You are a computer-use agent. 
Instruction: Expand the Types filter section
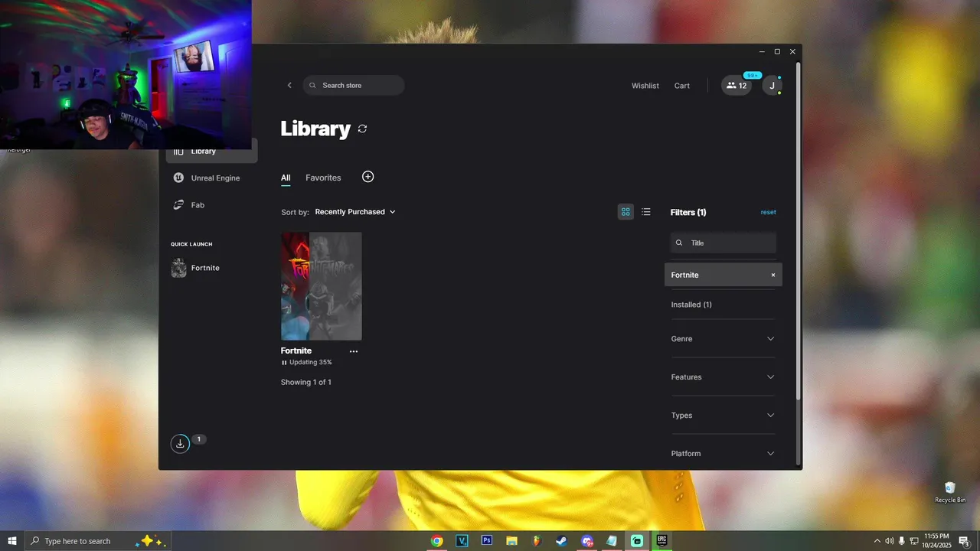(x=723, y=416)
